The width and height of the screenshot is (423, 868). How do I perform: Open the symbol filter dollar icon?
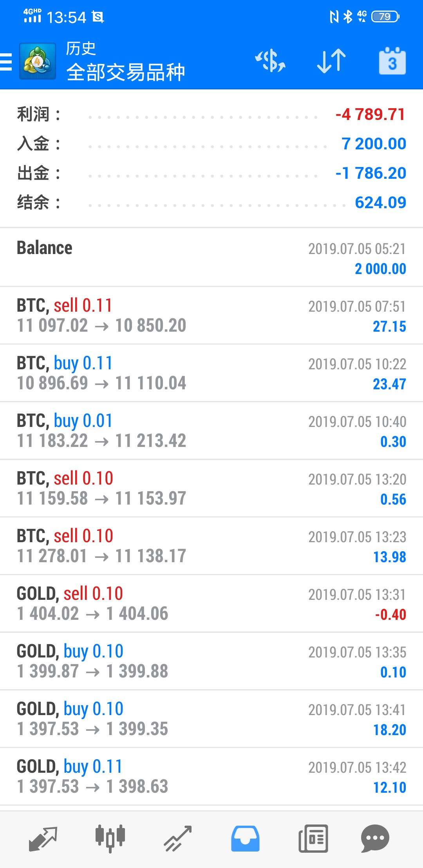(270, 61)
